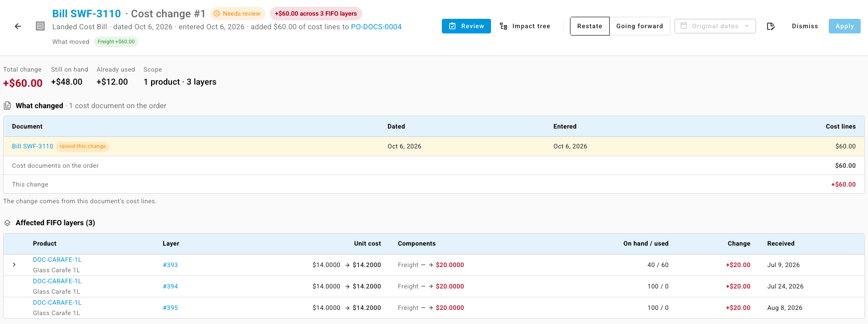Image resolution: width=868 pixels, height=324 pixels.
Task: Click the clock icon in the Needs review chip
Action: tap(216, 14)
